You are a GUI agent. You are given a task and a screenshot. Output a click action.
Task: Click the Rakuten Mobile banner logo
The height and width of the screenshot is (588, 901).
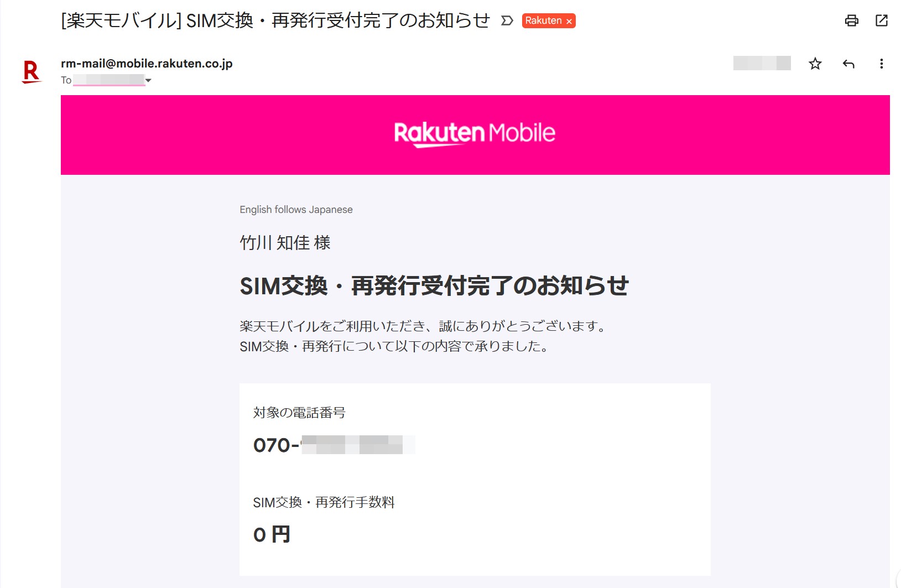tap(475, 134)
